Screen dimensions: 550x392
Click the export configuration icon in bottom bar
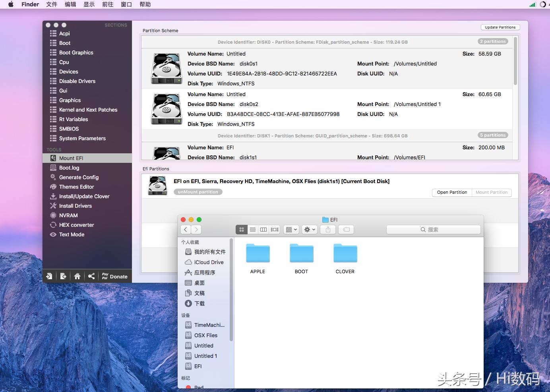(63, 276)
